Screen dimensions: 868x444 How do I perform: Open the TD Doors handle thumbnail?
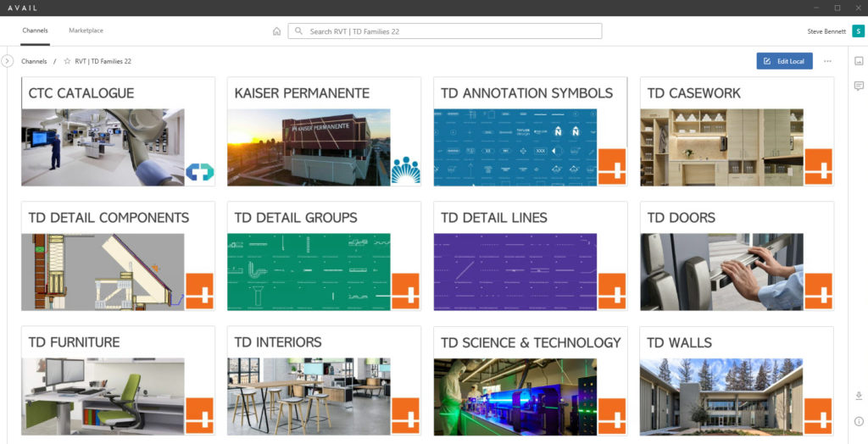(722, 272)
